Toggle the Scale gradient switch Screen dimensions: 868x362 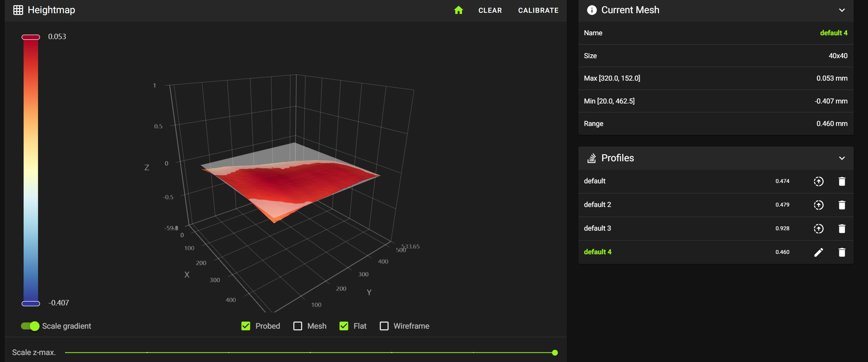point(30,326)
